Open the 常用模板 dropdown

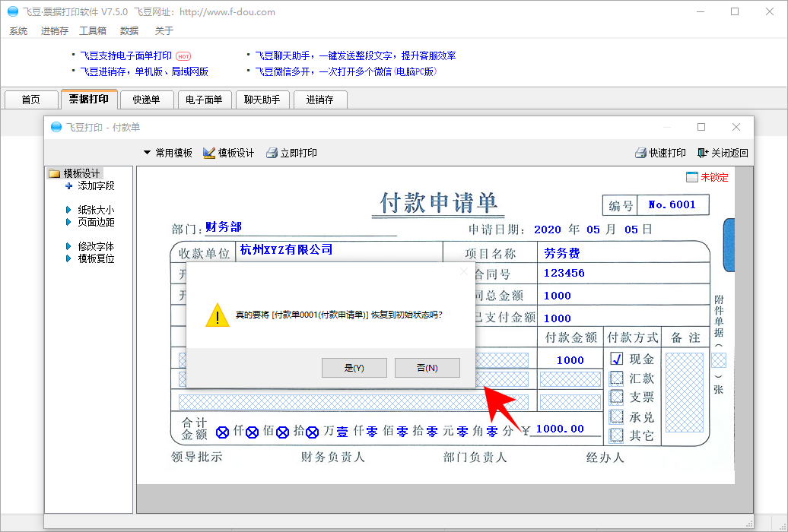tap(168, 153)
